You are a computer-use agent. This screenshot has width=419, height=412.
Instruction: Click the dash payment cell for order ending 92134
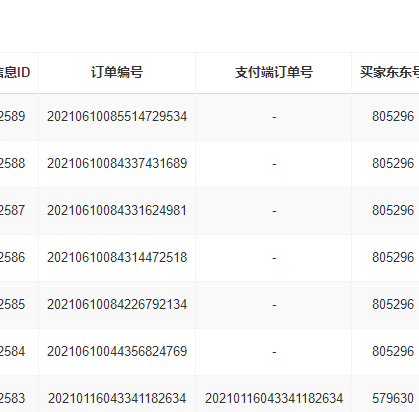click(x=274, y=305)
